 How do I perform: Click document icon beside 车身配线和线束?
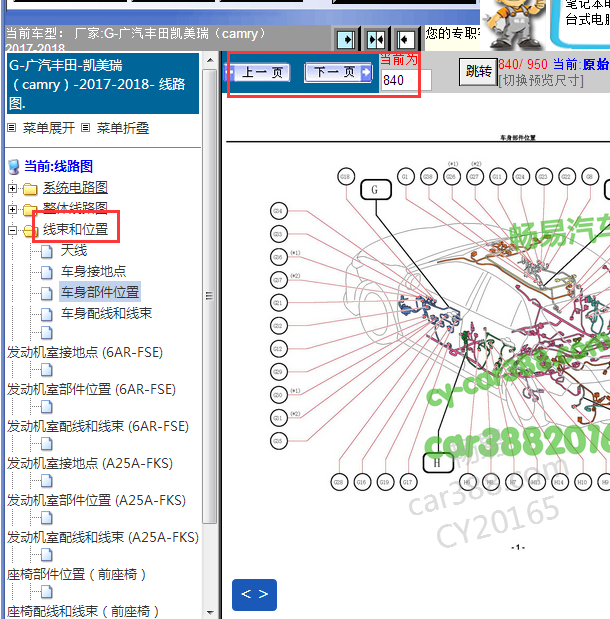tap(47, 314)
